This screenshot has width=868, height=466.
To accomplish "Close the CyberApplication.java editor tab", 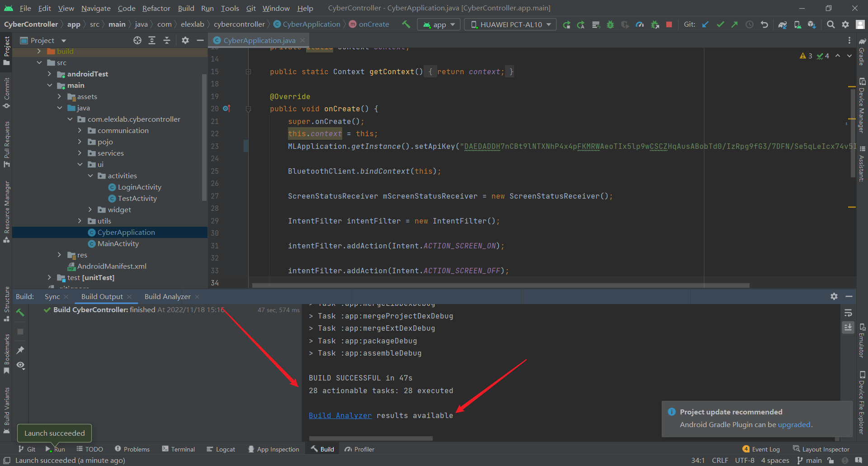I will click(x=302, y=40).
